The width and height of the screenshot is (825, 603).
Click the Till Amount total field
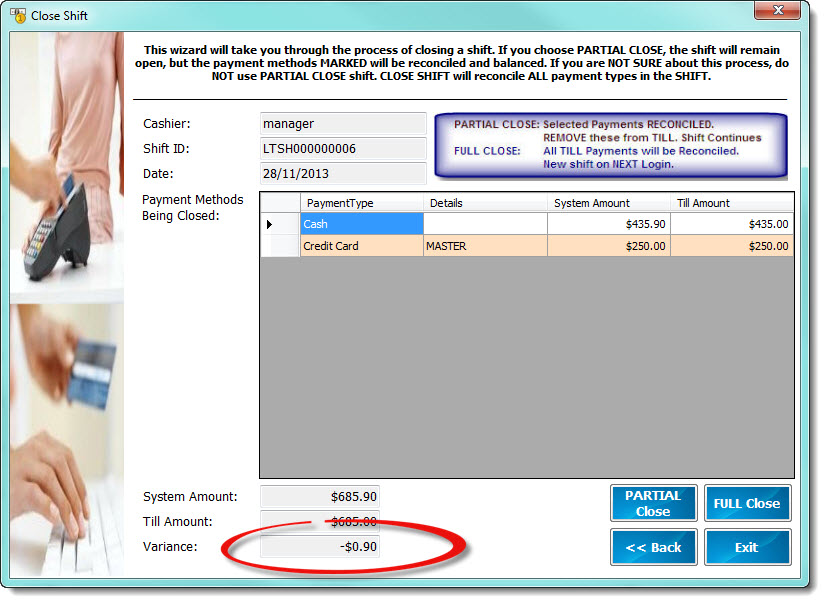[x=320, y=521]
